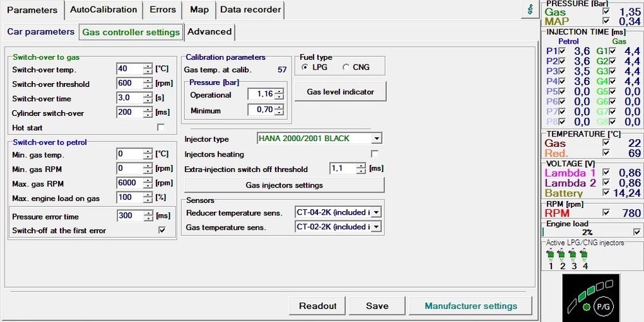Click the Min. gas temp. input field
Image resolution: width=644 pixels, height=322 pixels.
(130, 154)
